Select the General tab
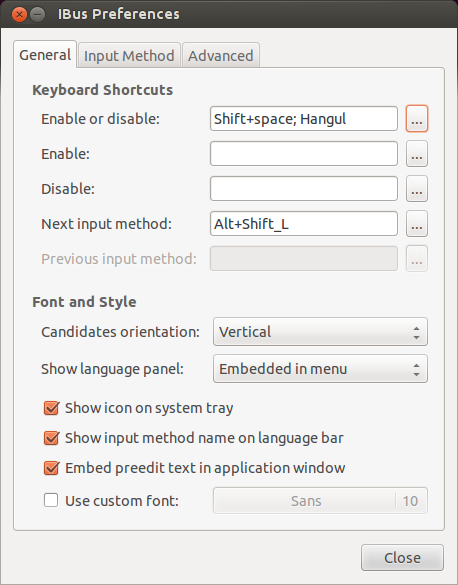The height and width of the screenshot is (585, 458). coord(45,55)
